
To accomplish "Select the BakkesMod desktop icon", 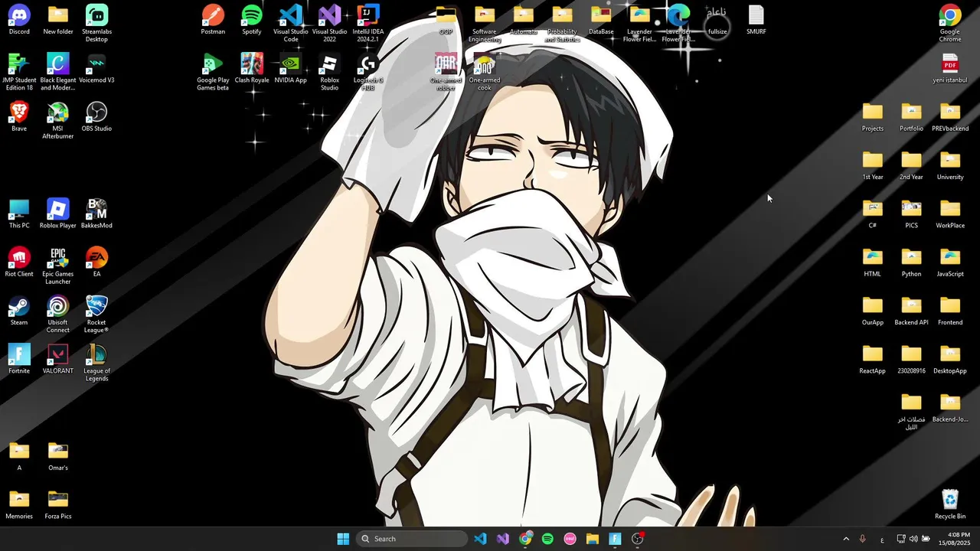I will point(96,214).
